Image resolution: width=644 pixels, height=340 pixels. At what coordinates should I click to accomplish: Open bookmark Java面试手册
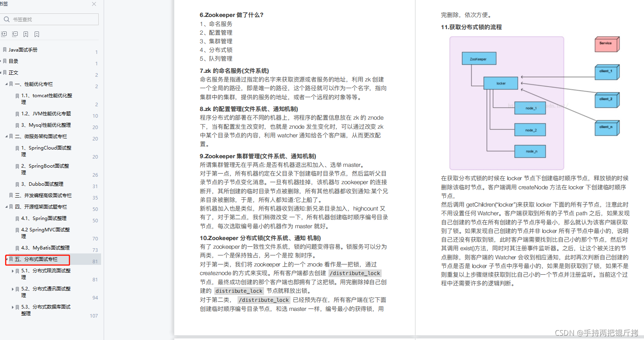[23, 50]
